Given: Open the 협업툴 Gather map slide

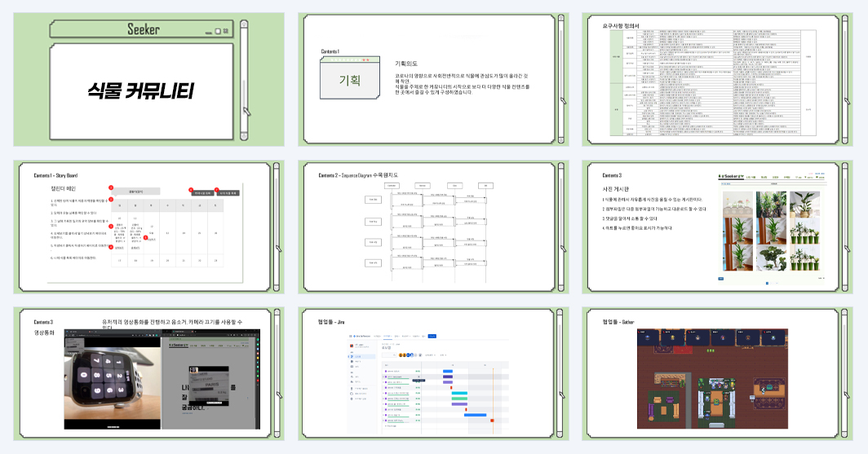Looking at the screenshot, I should click(717, 374).
